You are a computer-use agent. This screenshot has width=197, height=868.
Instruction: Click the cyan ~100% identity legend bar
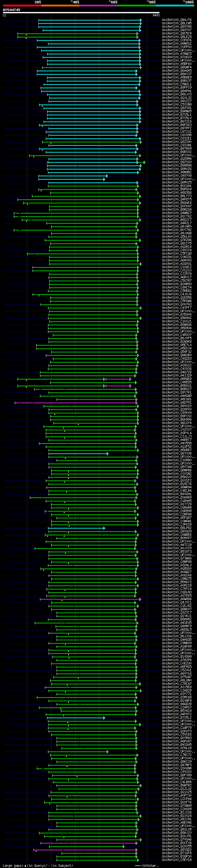pyautogui.click(x=175, y=6)
